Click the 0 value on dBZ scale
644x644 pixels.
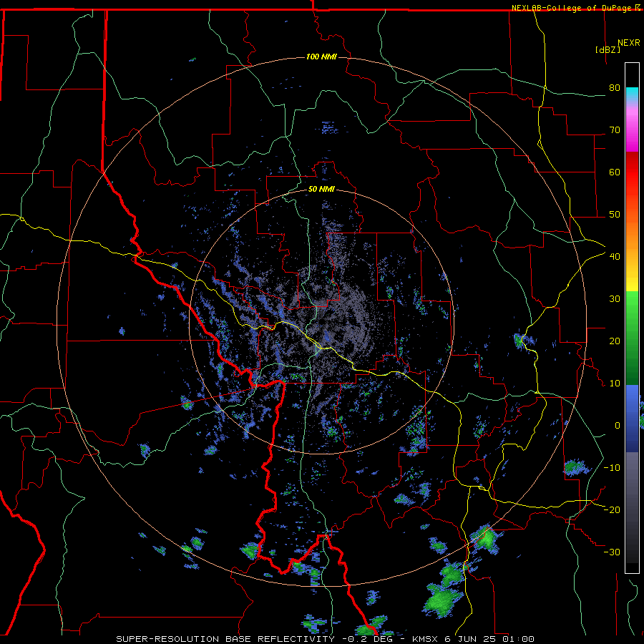tap(618, 426)
